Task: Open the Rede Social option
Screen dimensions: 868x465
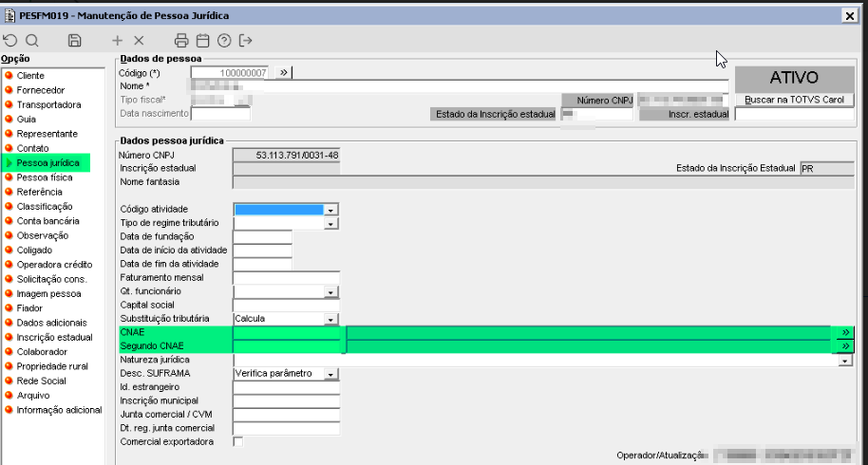Action: point(41,381)
